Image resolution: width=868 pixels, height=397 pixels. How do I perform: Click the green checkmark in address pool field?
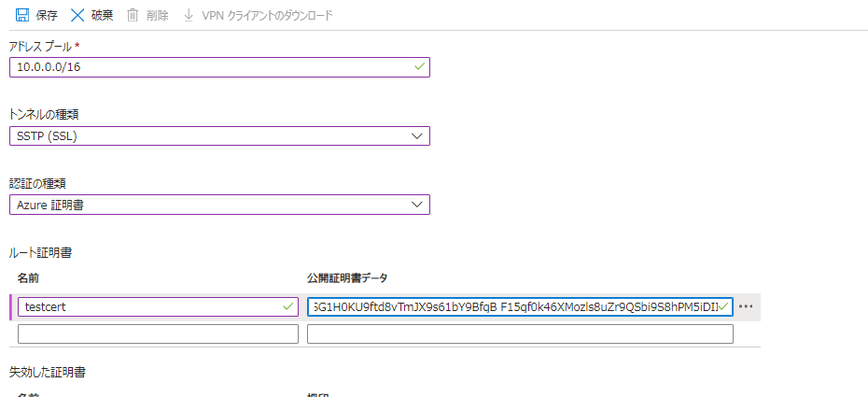click(420, 67)
